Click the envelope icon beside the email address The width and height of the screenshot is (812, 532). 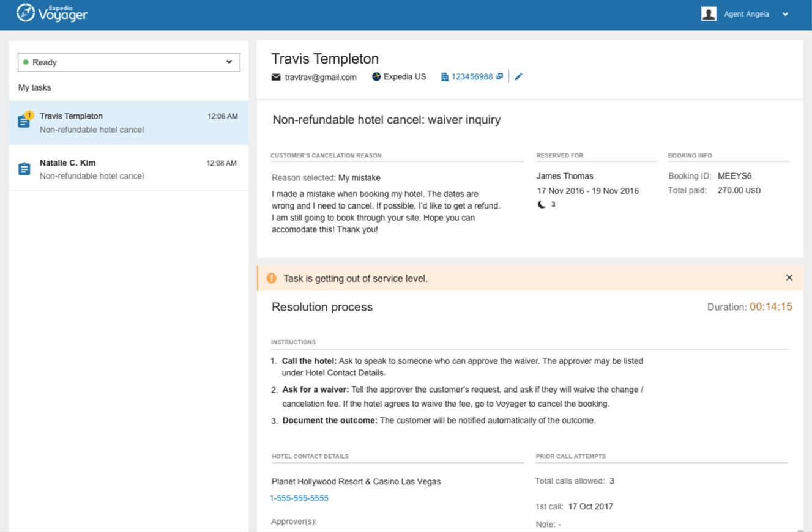[x=276, y=77]
